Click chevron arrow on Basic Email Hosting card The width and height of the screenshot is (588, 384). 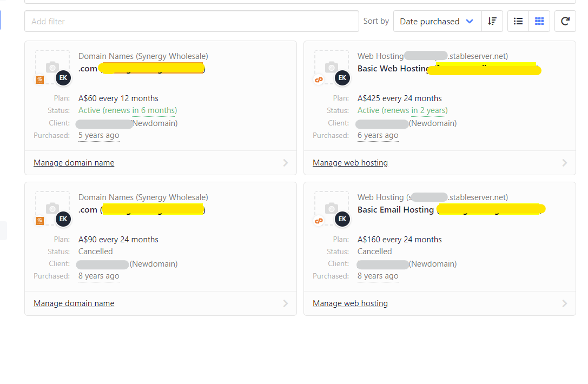tap(565, 303)
